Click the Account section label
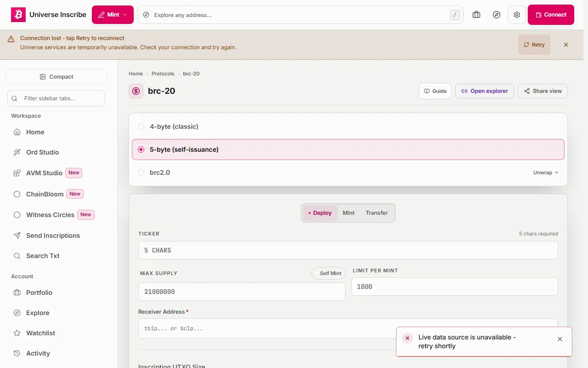This screenshot has width=588, height=368. pyautogui.click(x=22, y=276)
